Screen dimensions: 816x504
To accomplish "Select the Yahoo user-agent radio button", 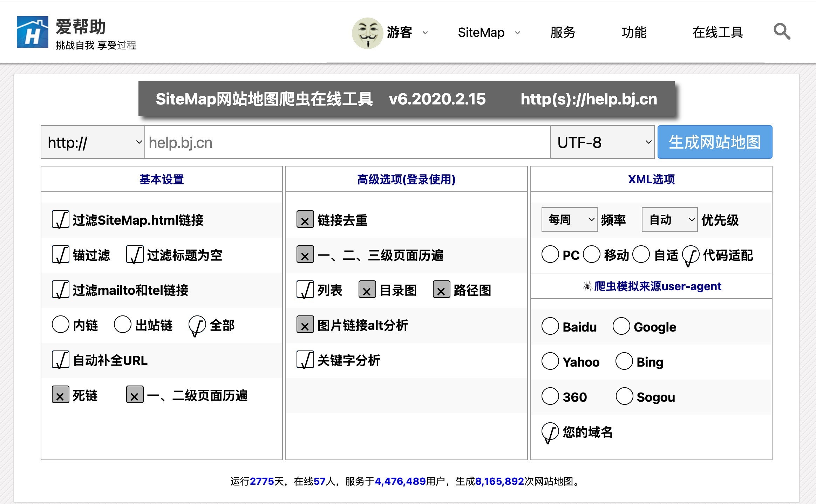I will coord(550,361).
